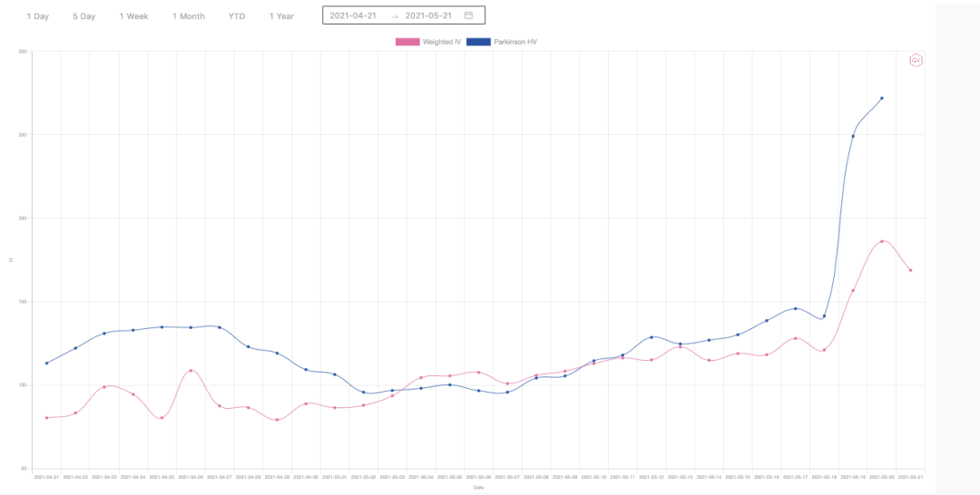This screenshot has height=495, width=980.
Task: Switch to the 5 Day range
Action: click(84, 16)
